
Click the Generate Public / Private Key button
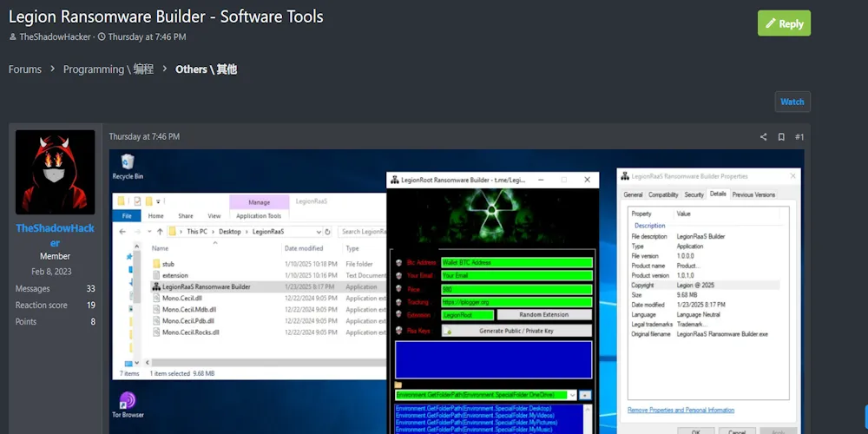tap(516, 331)
